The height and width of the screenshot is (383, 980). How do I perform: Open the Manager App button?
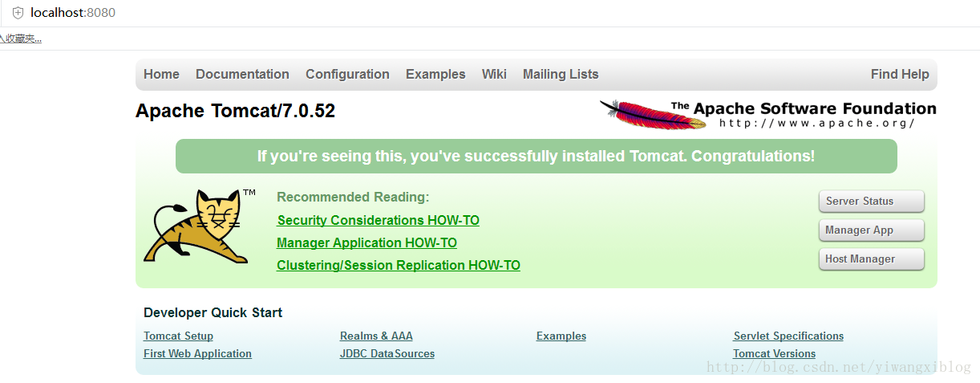pyautogui.click(x=872, y=230)
